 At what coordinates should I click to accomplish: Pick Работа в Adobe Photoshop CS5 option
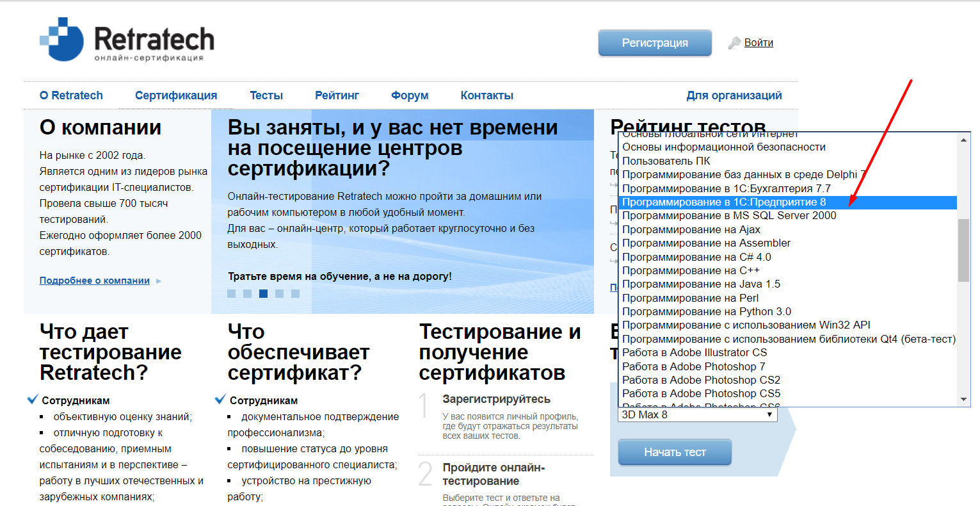[x=701, y=394]
